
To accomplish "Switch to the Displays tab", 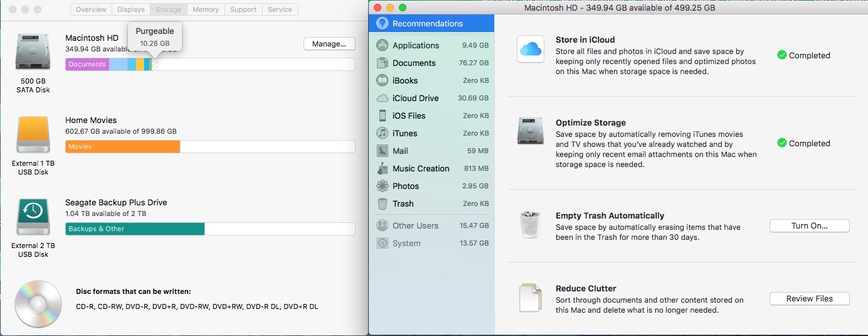I will 130,9.
